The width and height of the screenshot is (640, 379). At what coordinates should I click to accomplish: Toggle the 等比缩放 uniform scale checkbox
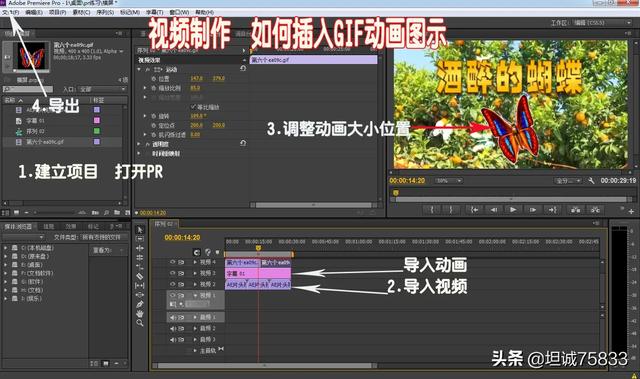193,107
